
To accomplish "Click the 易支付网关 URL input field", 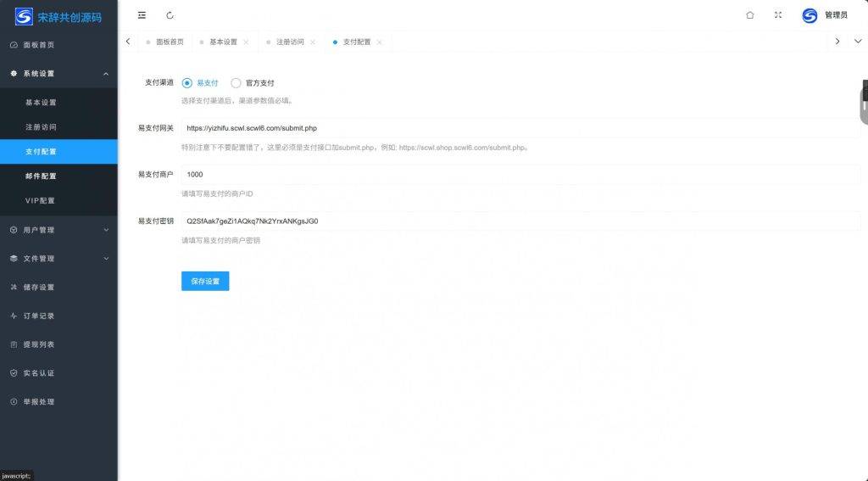I will tap(520, 128).
